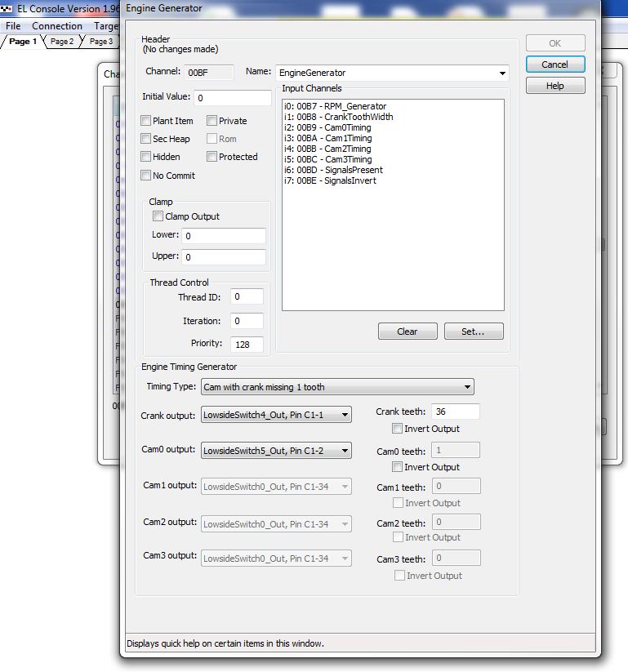Open the Connection menu
The width and height of the screenshot is (628, 672).
57,26
